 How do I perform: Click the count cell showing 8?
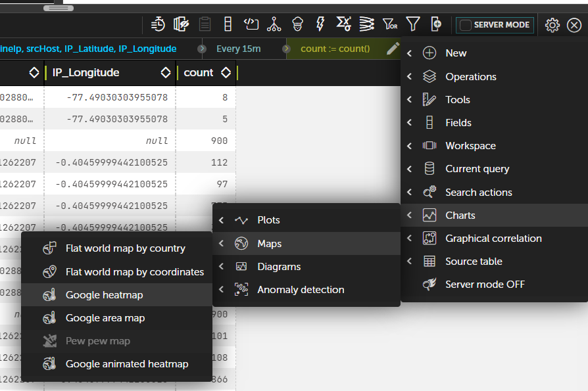tap(206, 97)
